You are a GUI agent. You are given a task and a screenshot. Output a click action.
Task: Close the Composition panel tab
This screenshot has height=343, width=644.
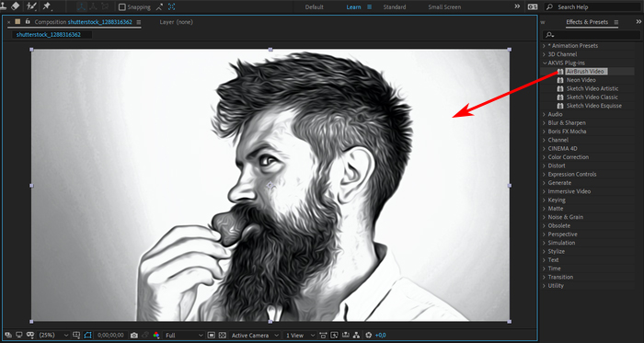[8, 22]
